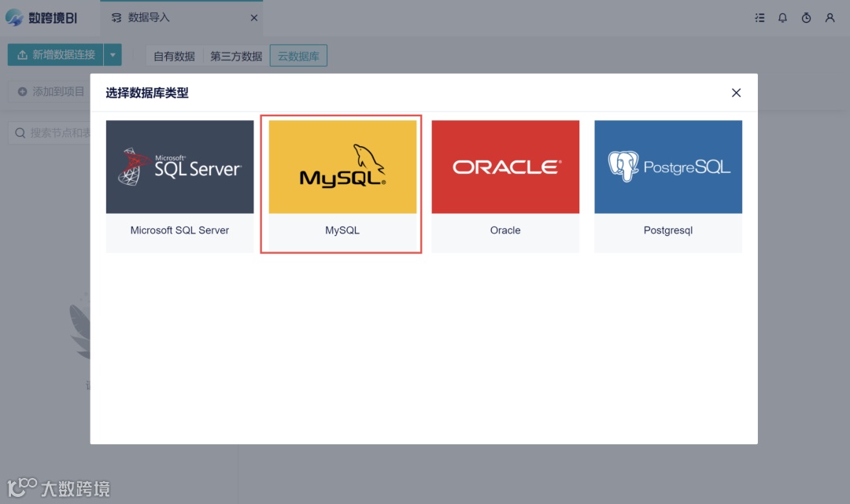Open the task list icon in header
Viewport: 850px width, 504px height.
(759, 18)
